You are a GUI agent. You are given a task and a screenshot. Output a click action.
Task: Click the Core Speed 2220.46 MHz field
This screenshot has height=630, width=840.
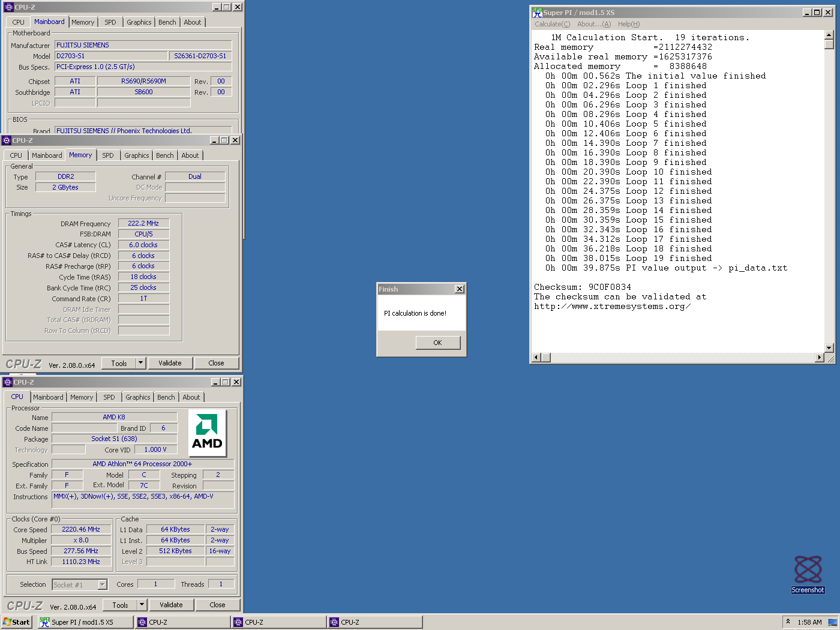click(81, 529)
